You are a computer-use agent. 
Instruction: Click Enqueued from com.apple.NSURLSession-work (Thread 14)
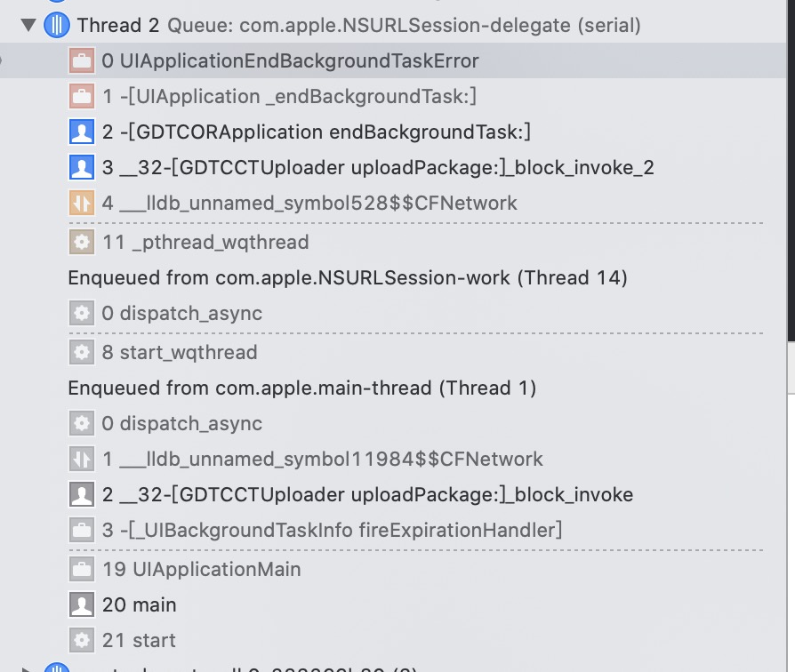[x=348, y=277]
